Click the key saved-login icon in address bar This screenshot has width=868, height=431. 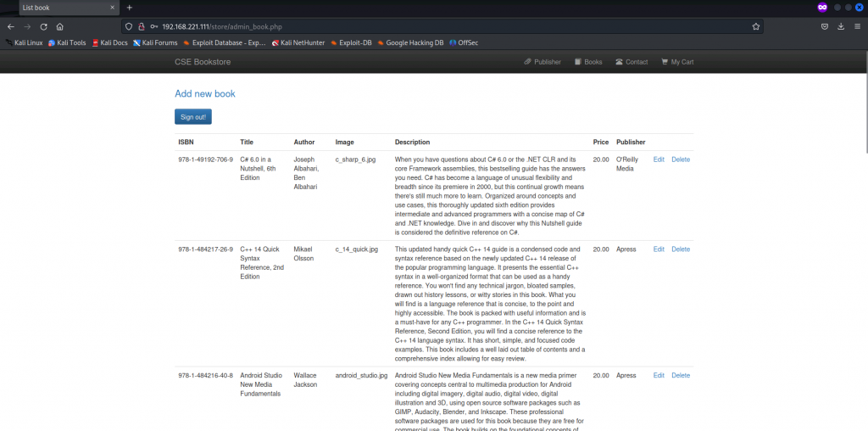(154, 26)
